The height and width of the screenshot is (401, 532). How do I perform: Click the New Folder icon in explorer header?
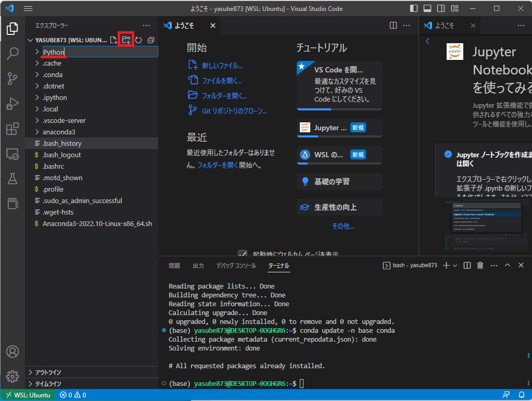click(126, 40)
